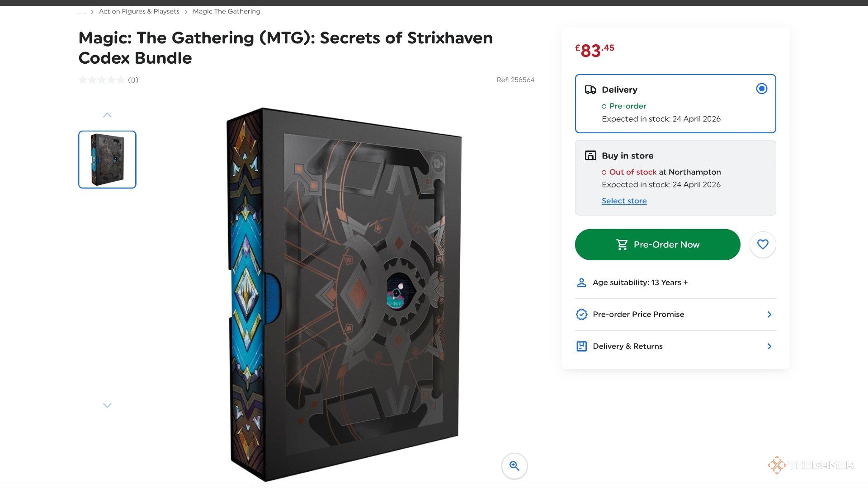Choose the Buy in store option

tap(675, 178)
